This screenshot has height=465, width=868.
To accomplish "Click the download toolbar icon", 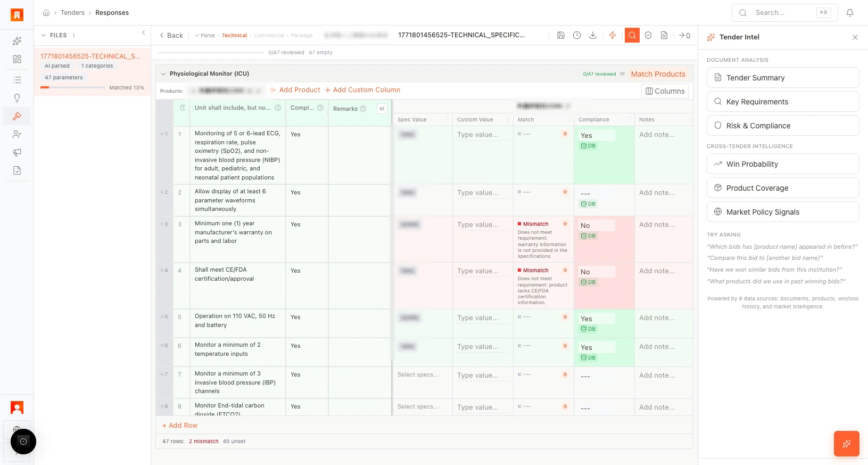I will [593, 35].
